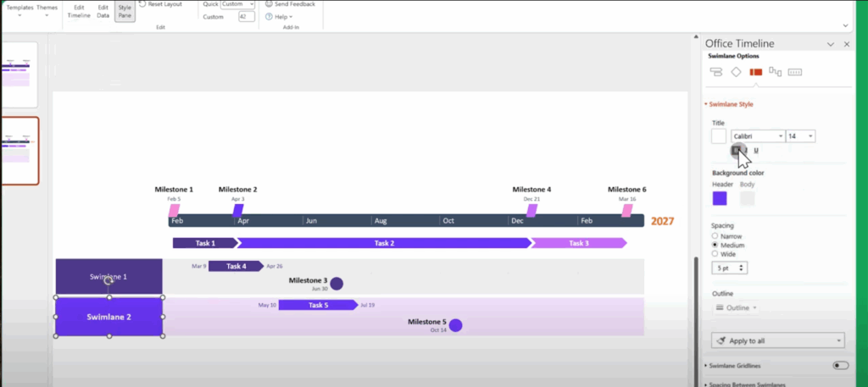Collapse the ribbon with the corner chevron

[x=845, y=25]
